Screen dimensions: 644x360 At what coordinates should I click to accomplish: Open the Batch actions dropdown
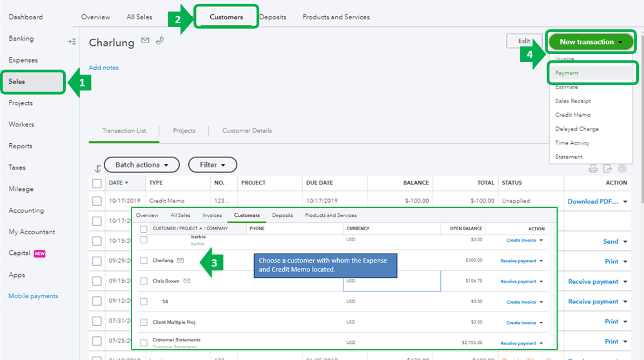tap(142, 165)
